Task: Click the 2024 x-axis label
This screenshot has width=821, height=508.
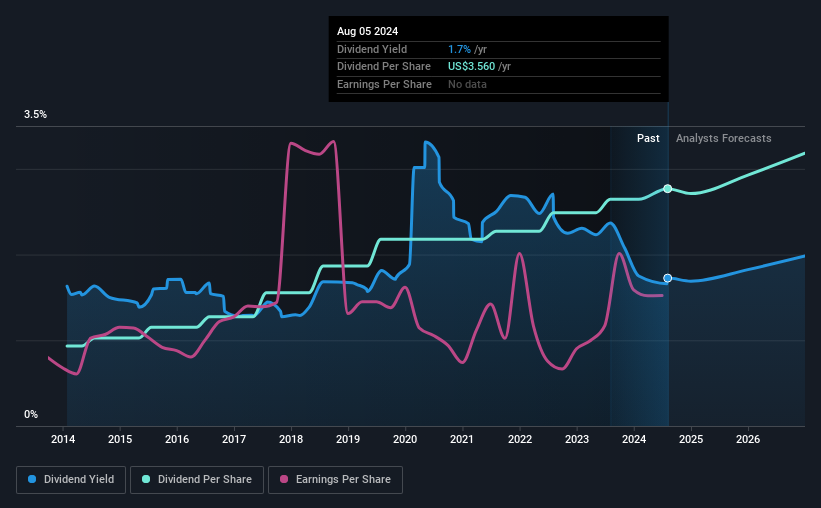Action: [634, 439]
